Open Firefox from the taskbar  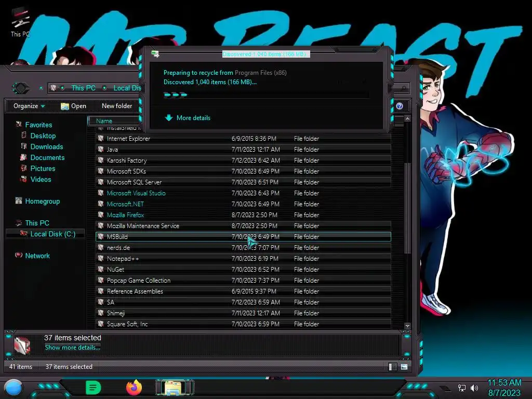(134, 388)
